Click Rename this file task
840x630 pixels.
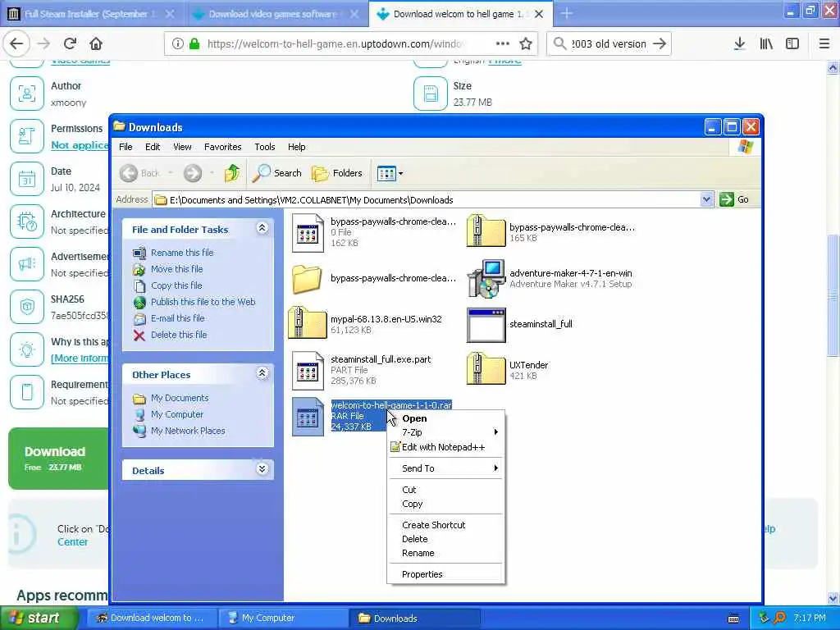pos(181,253)
